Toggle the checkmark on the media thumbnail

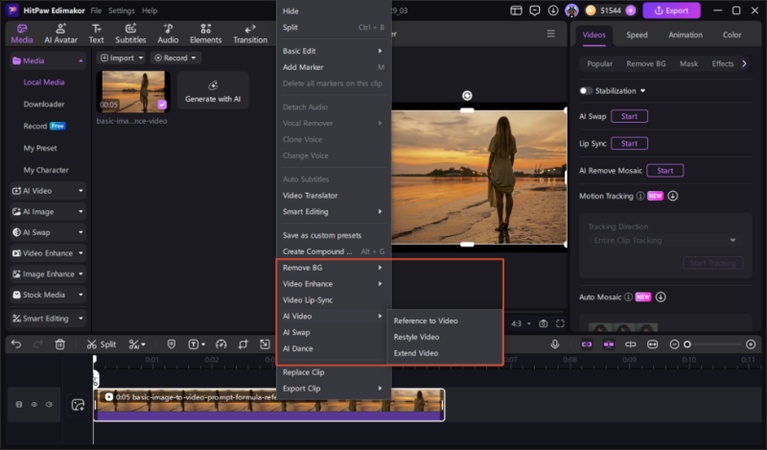pyautogui.click(x=162, y=104)
